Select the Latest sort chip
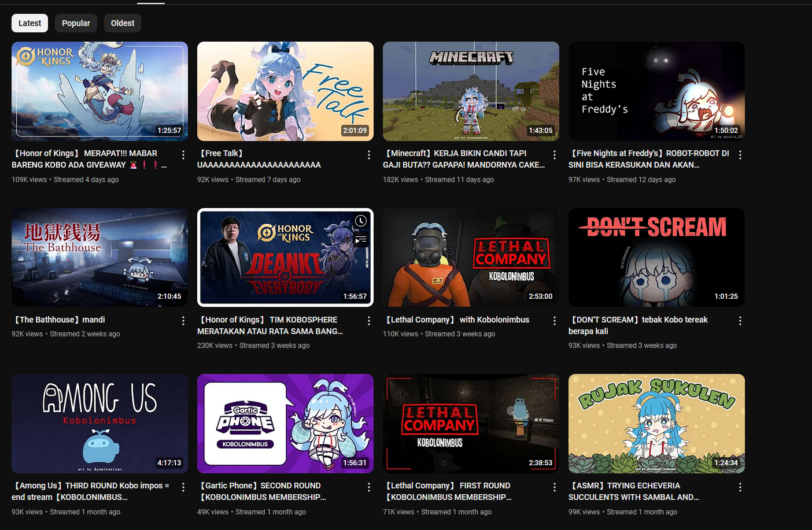Screen dimensions: 812x530 (29, 23)
